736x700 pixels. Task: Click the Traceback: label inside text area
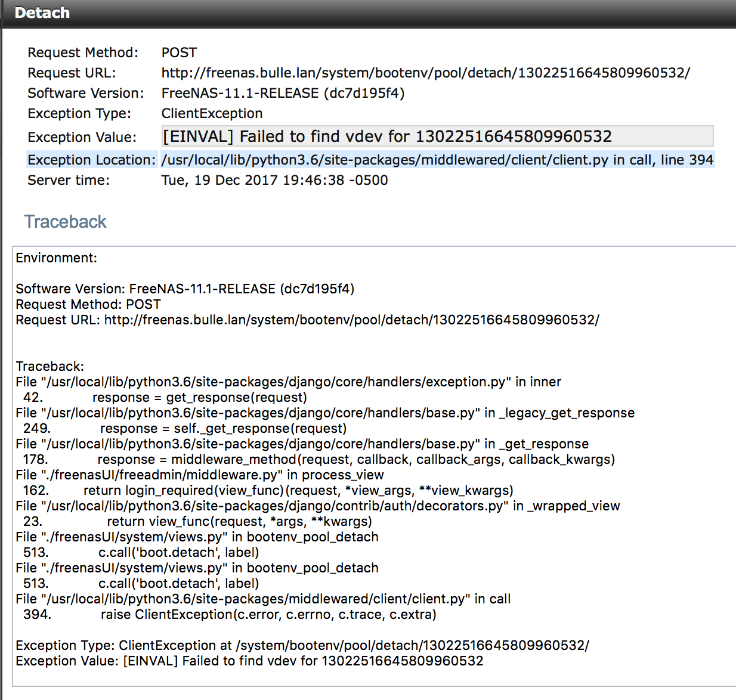click(x=50, y=366)
